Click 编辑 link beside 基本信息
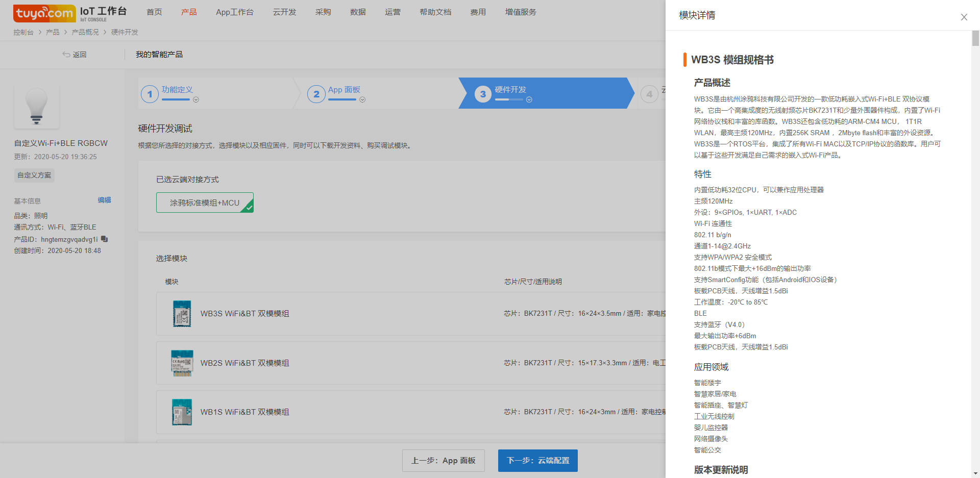 point(105,200)
